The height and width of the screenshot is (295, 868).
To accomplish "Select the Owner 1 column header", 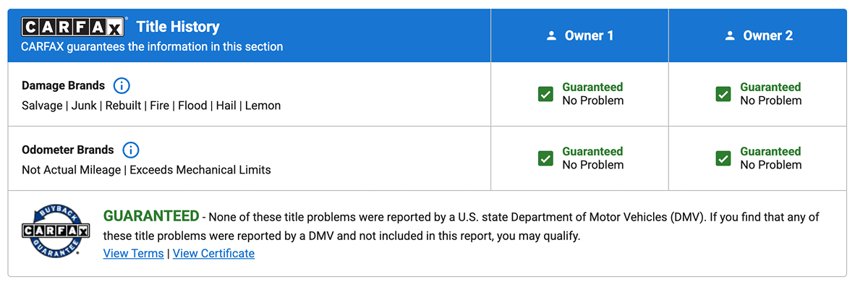I will [x=580, y=35].
